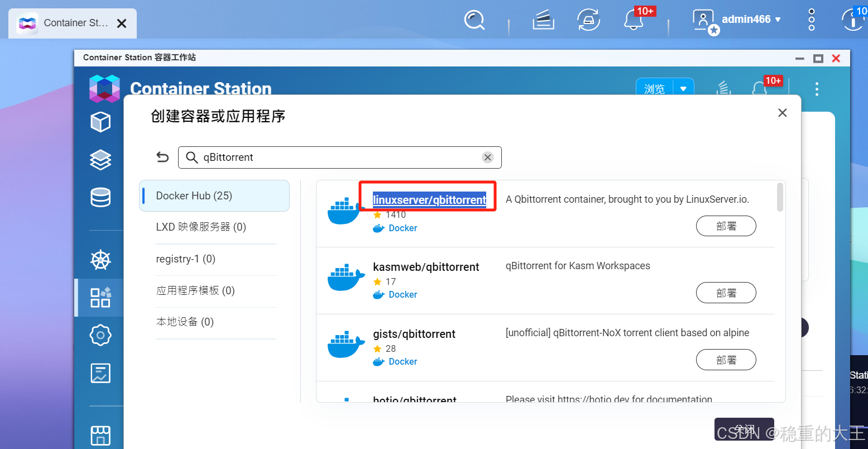Open the gear preferences icon in sidebar

click(100, 336)
